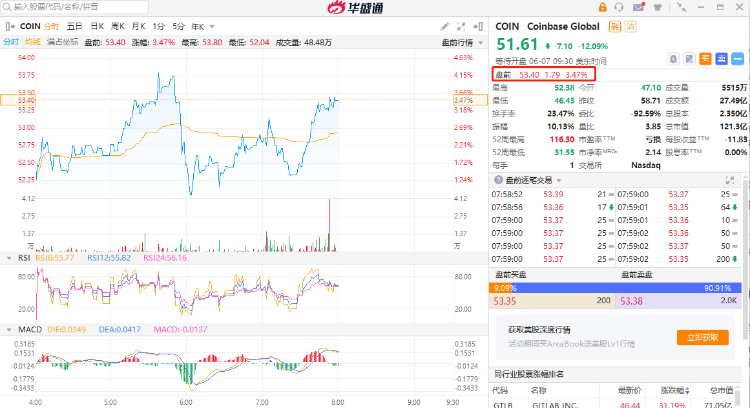
Task: Switch to 月K chart tab
Action: click(138, 26)
